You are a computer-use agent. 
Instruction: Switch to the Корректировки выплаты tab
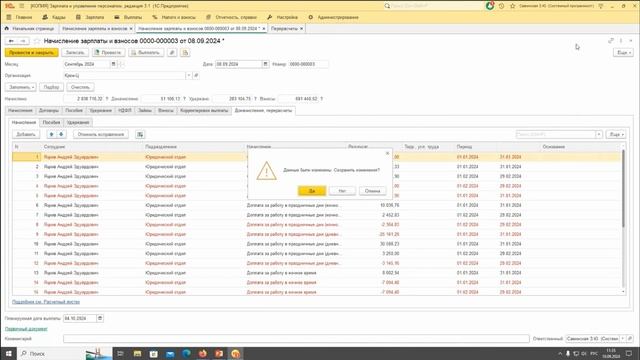click(204, 111)
